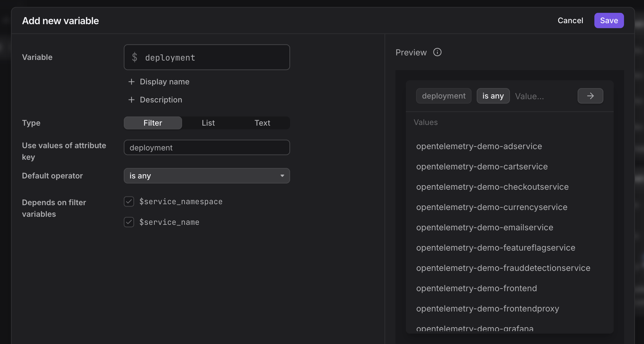The image size is (644, 344).
Task: Select opentelemetry-demo-cartservice value
Action: point(482,167)
